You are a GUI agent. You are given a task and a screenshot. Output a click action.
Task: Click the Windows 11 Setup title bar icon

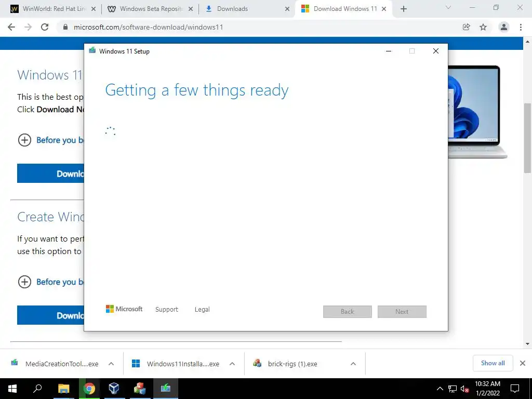pos(92,50)
